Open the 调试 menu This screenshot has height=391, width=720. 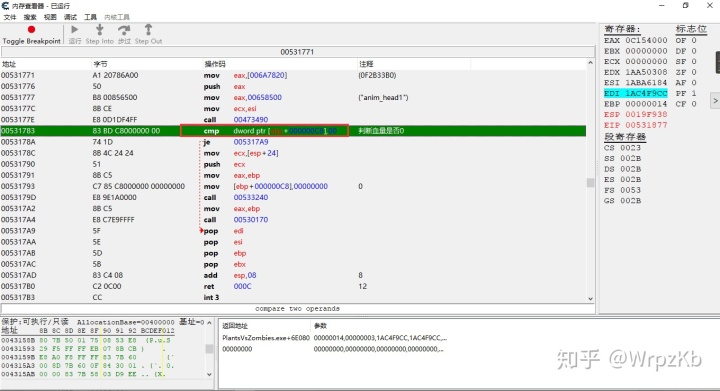pos(70,17)
